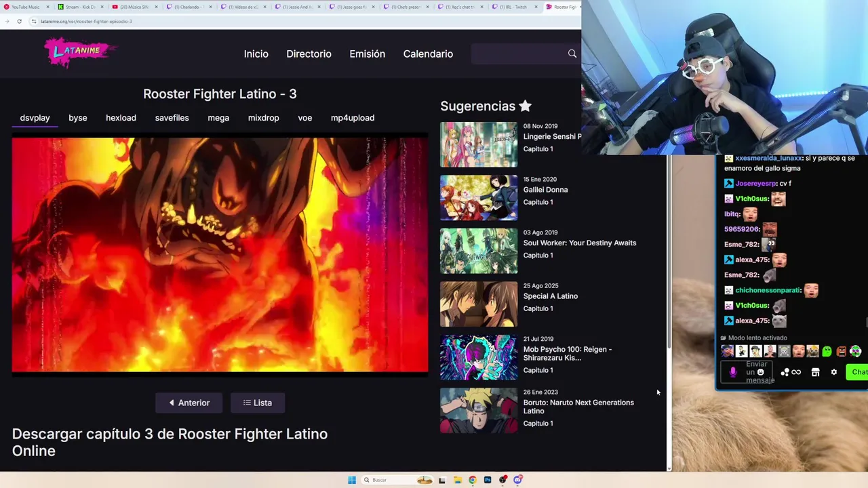Open File Explorer from the taskbar

pos(458,480)
